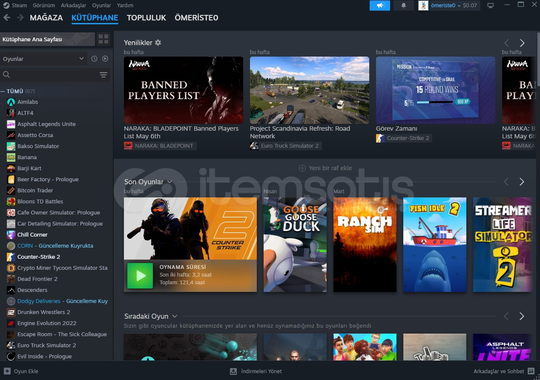This screenshot has width=540, height=380.
Task: Open the Streamer Life Simulator 2 cover
Action: point(503,245)
